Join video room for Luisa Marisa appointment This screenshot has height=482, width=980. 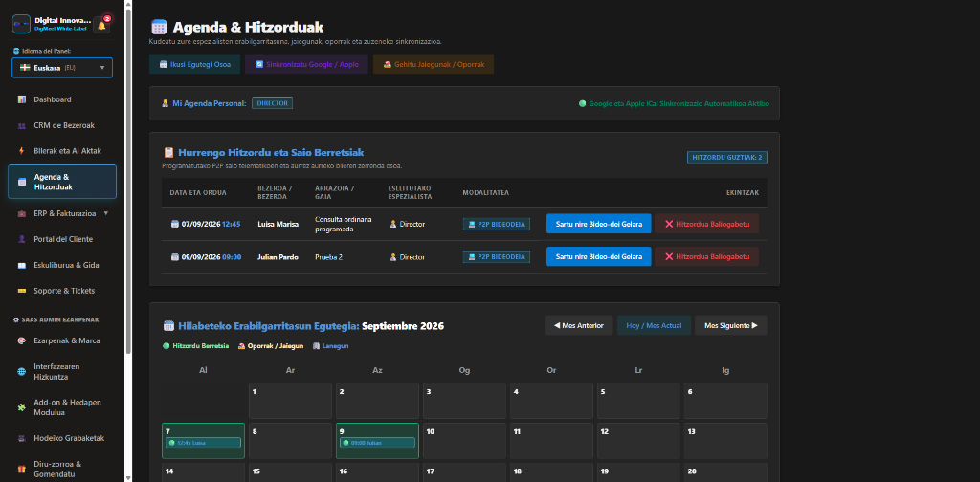[x=599, y=224]
